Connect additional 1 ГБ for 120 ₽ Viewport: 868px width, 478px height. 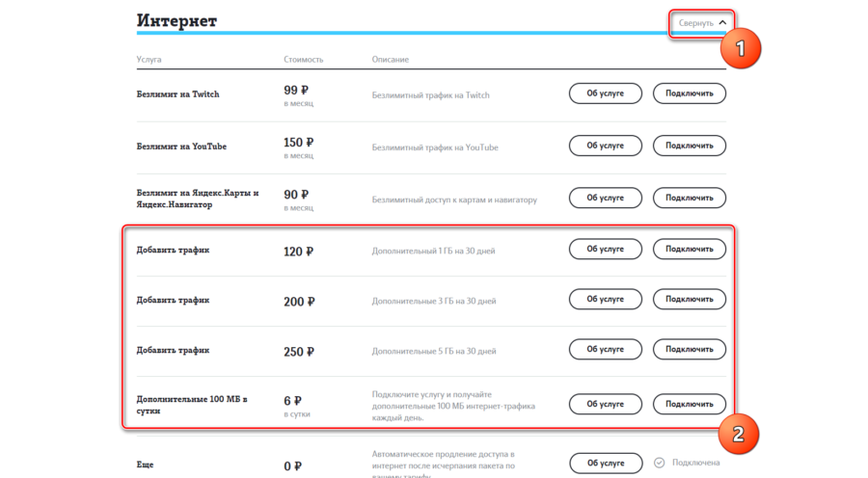click(690, 249)
